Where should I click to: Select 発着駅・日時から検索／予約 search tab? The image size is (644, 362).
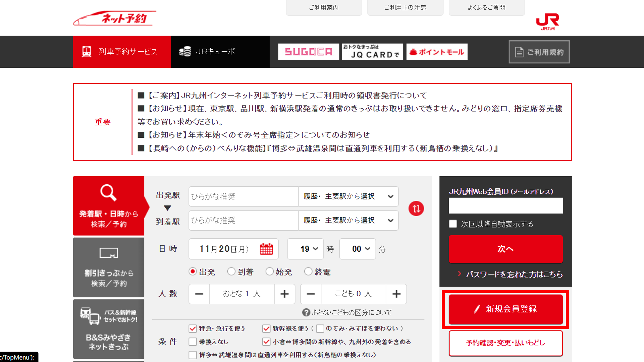pyautogui.click(x=109, y=206)
